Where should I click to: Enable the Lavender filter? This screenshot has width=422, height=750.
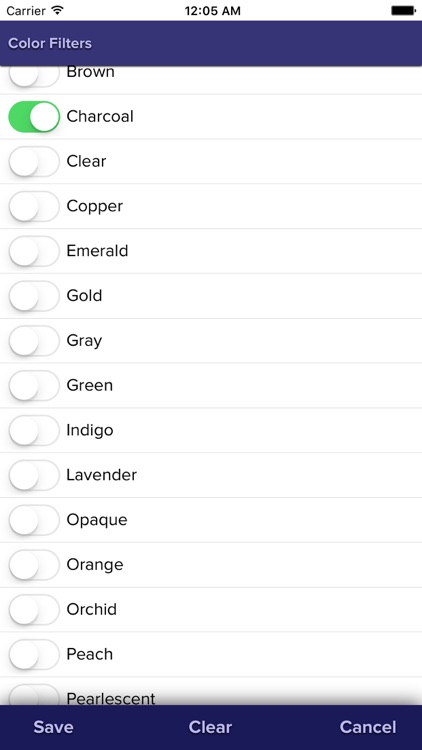[x=34, y=475]
